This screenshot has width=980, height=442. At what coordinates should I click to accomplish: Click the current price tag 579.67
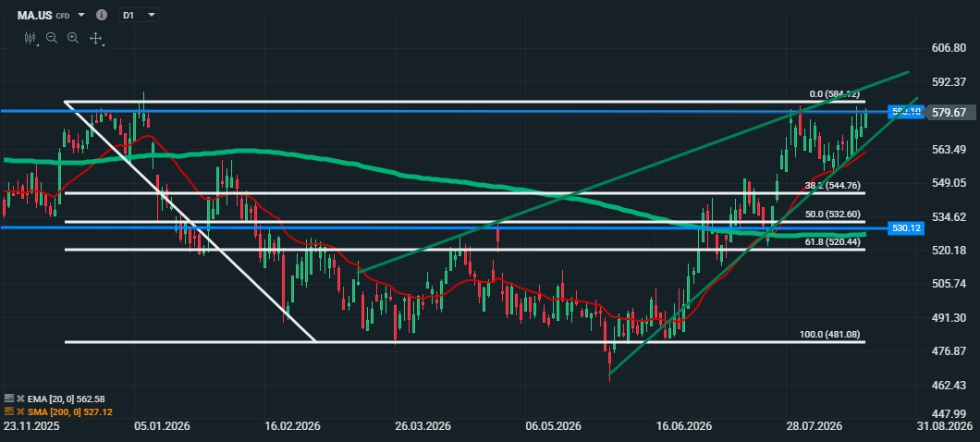[x=949, y=112]
